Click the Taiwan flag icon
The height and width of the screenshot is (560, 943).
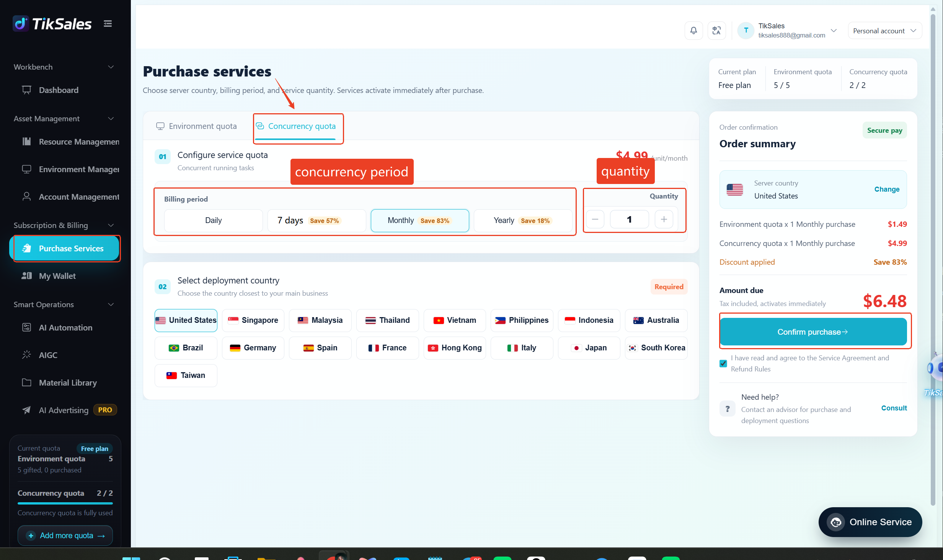(171, 376)
